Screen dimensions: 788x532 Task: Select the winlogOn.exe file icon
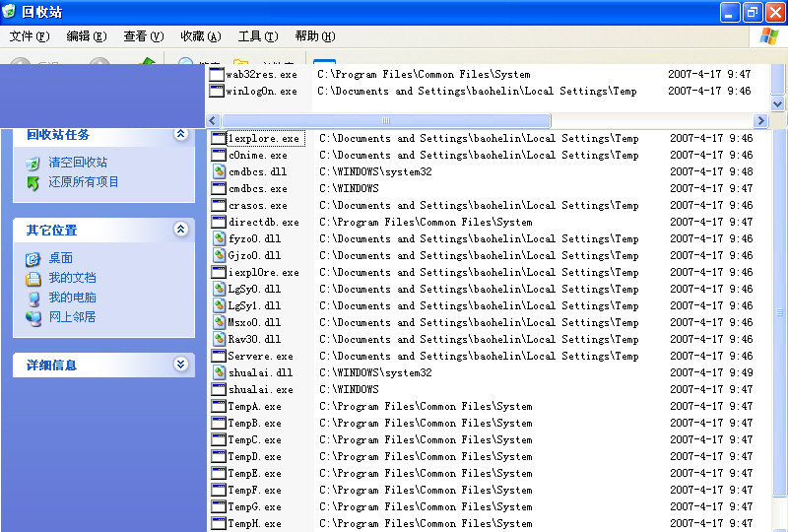pyautogui.click(x=217, y=91)
